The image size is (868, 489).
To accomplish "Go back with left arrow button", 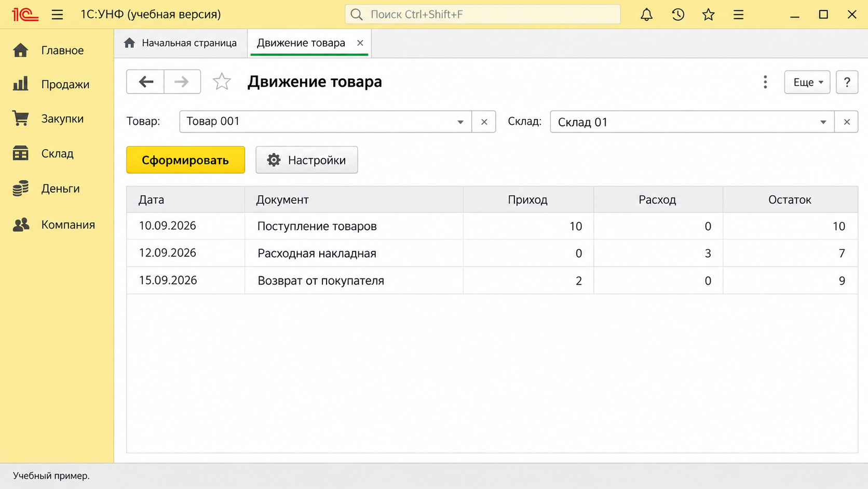I will pyautogui.click(x=145, y=82).
